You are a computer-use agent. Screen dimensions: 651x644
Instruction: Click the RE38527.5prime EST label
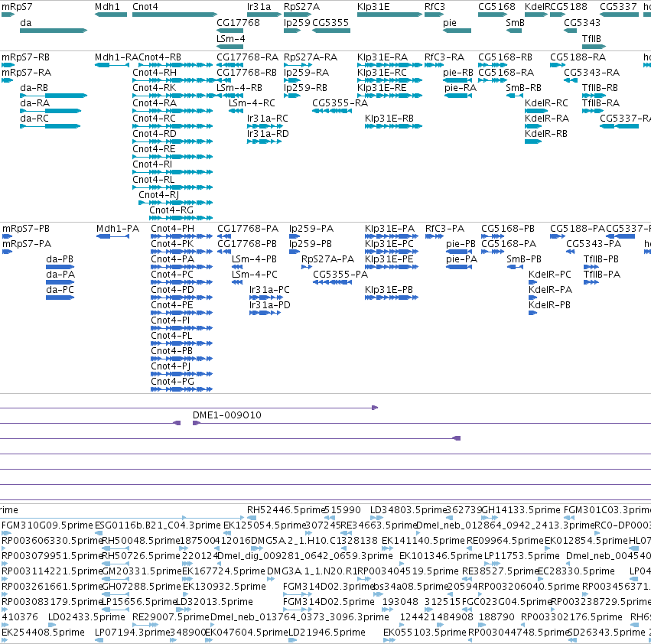pos(500,571)
